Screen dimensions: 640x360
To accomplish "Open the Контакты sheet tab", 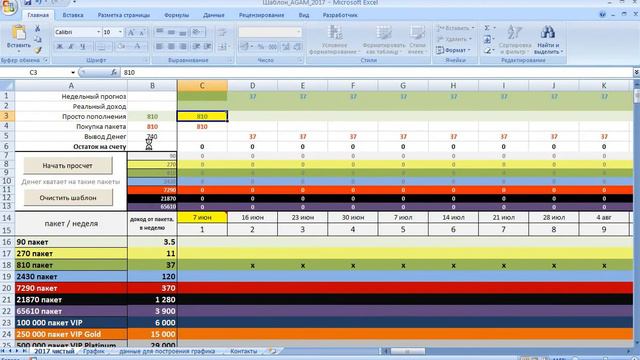I will click(x=244, y=351).
